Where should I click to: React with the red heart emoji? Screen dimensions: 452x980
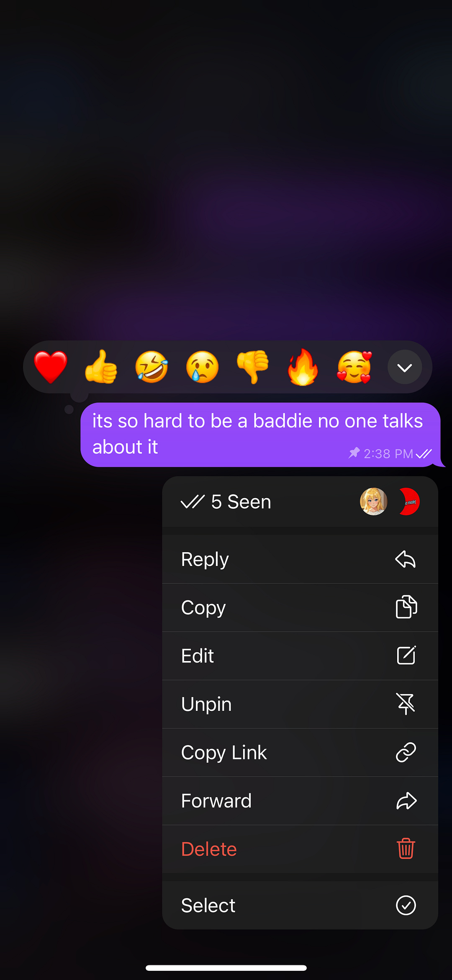tap(51, 367)
